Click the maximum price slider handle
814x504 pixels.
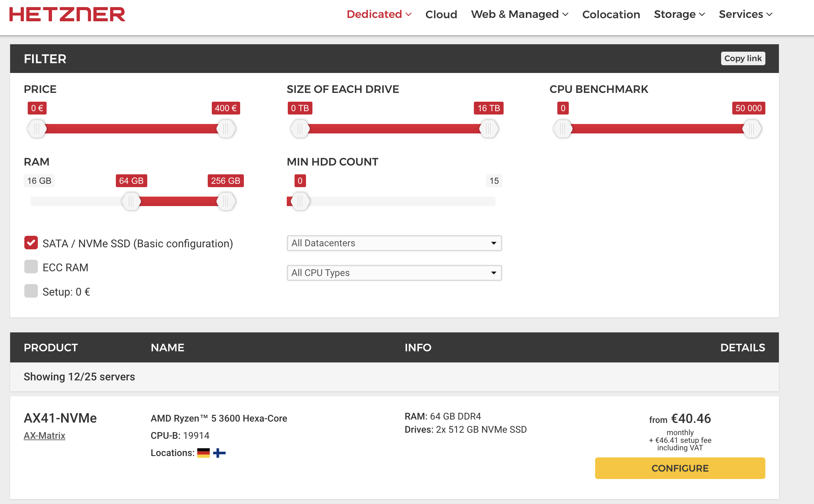coord(226,129)
